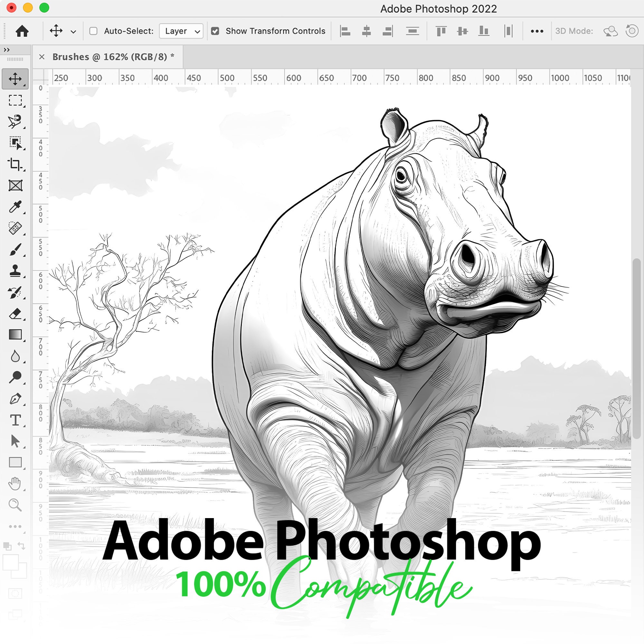This screenshot has height=644, width=644.
Task: Expand the collapsed tools panel double arrow
Action: 7,50
